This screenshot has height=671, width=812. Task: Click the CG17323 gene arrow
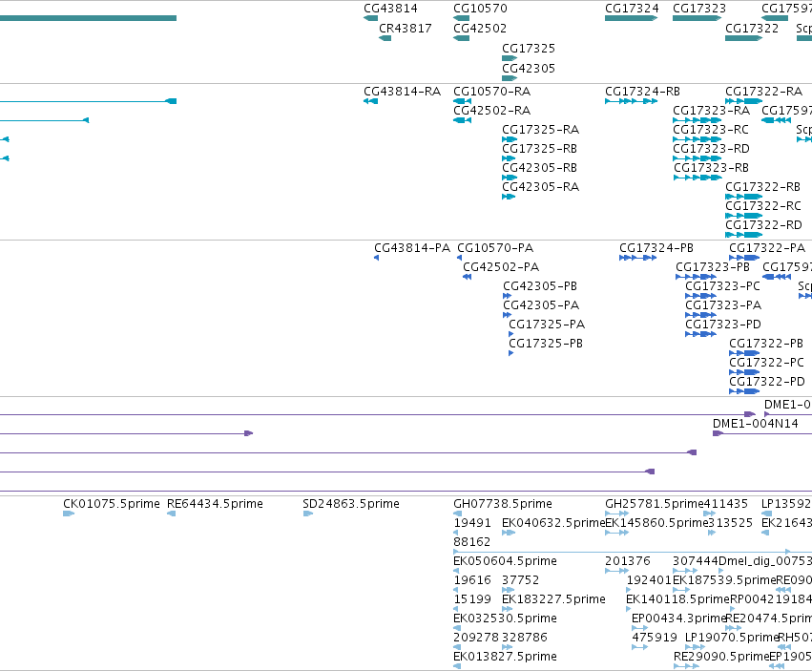pyautogui.click(x=697, y=18)
